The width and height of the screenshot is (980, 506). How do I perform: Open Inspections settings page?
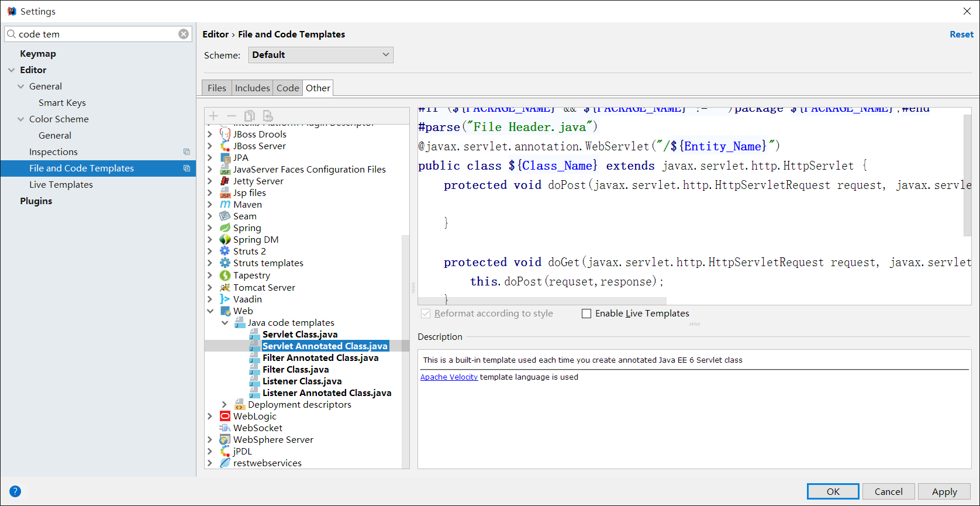53,152
